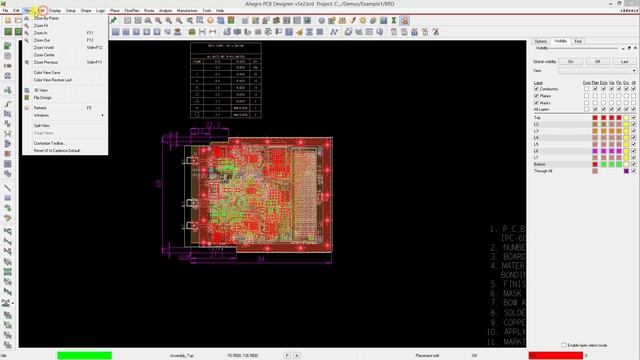Image resolution: width=640 pixels, height=360 pixels.
Task: Click the pen-shaped toolbar icon beside the sun
Action: coord(352,20)
